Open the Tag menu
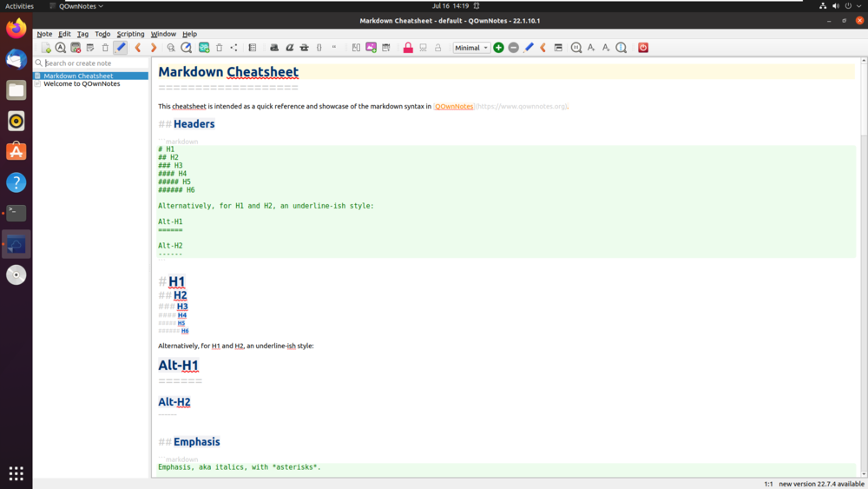 click(x=82, y=34)
